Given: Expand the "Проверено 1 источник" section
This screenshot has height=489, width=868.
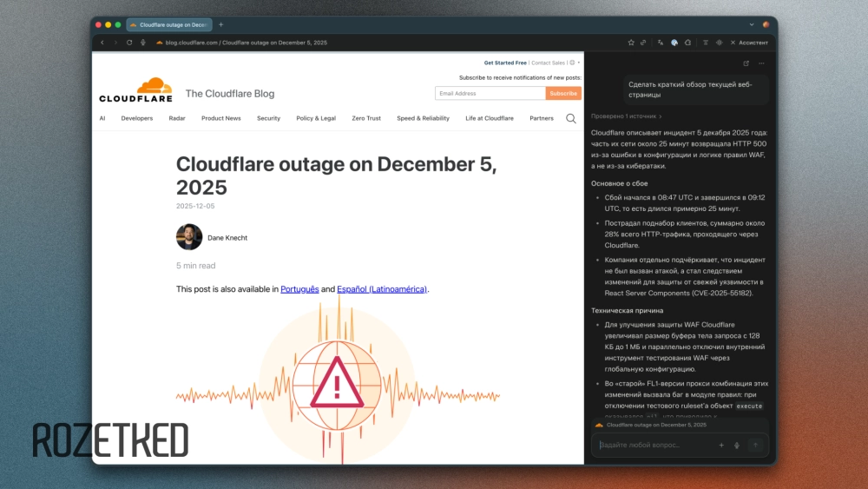Looking at the screenshot, I should click(626, 116).
